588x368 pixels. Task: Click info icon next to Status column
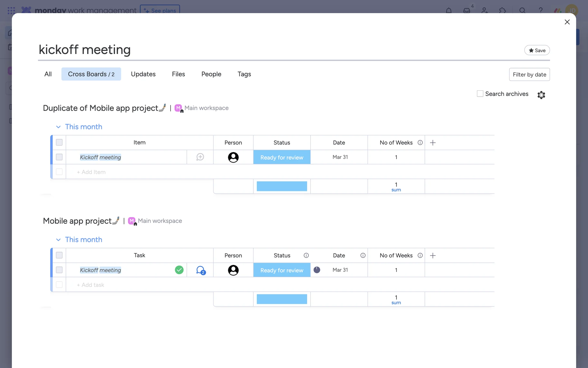point(306,255)
